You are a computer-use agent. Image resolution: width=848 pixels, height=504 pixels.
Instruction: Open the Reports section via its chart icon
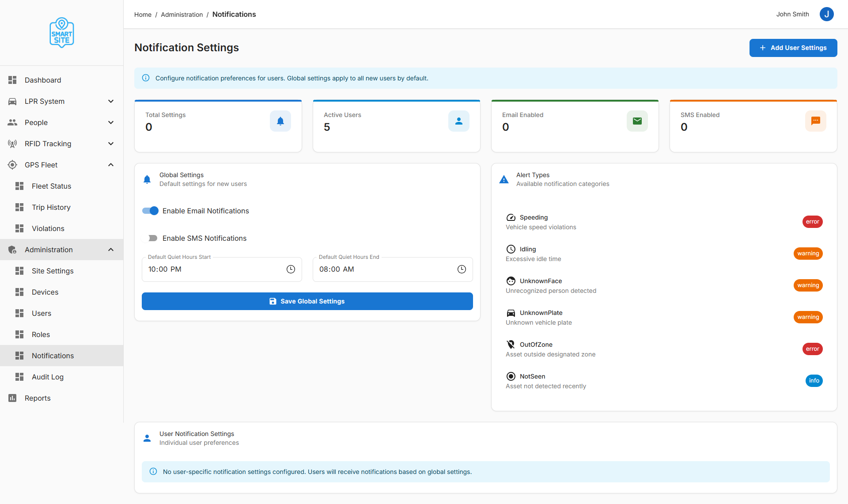point(12,398)
